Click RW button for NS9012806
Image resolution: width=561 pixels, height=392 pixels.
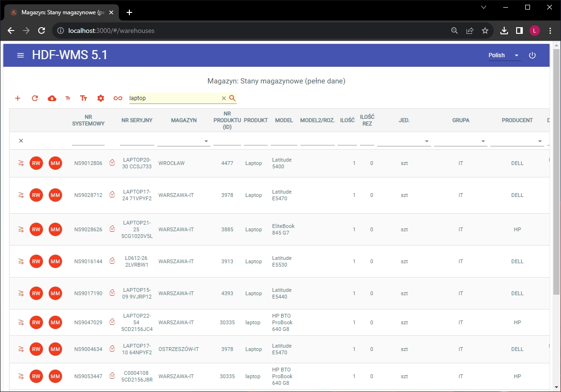click(36, 163)
